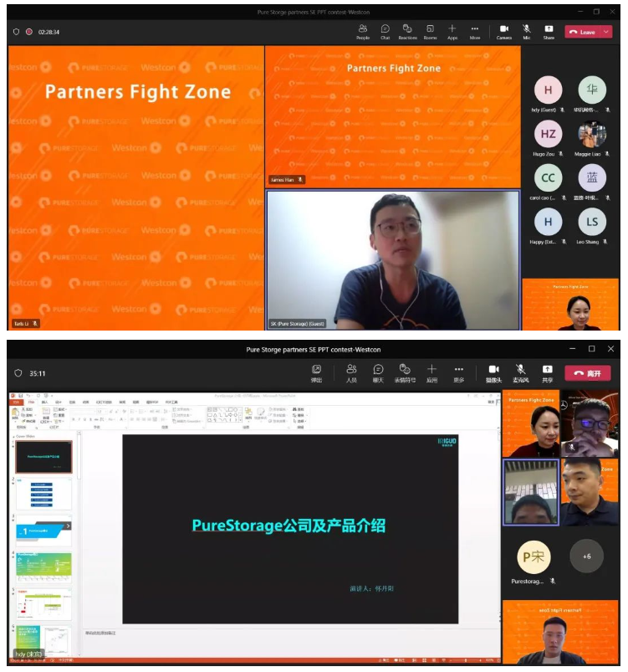
Task: Click the 弹出 pop-out icon
Action: [316, 373]
